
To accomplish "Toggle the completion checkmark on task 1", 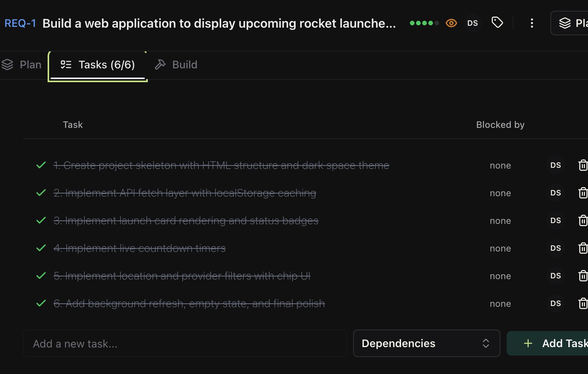I will [41, 165].
